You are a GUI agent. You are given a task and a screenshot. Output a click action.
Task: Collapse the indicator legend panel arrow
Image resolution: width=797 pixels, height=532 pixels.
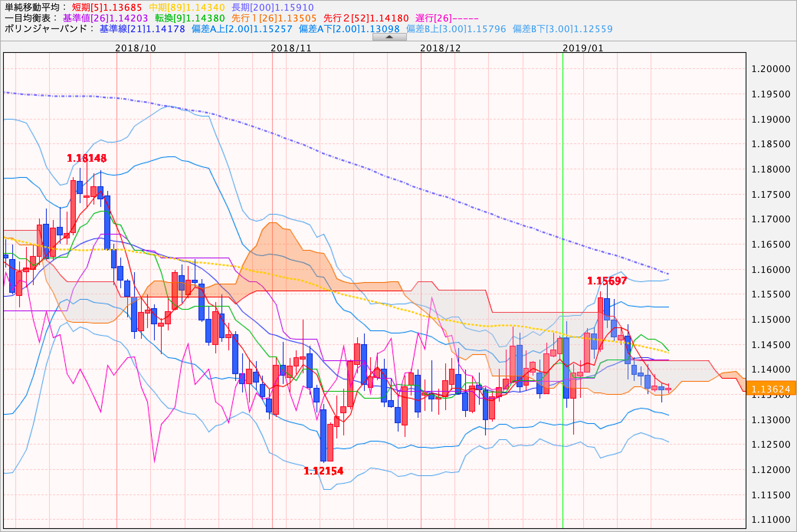pyautogui.click(x=389, y=37)
